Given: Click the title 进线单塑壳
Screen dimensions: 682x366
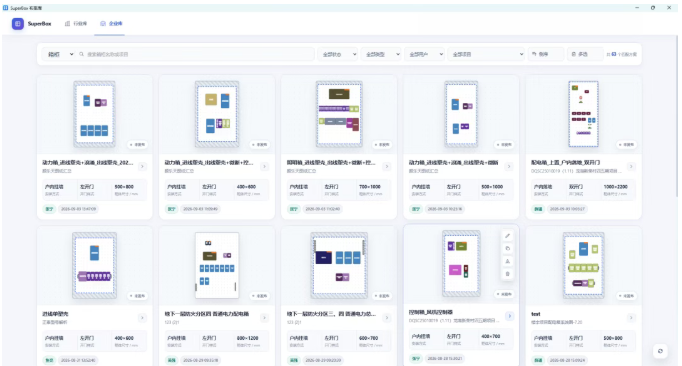Looking at the screenshot, I should click(55, 314).
